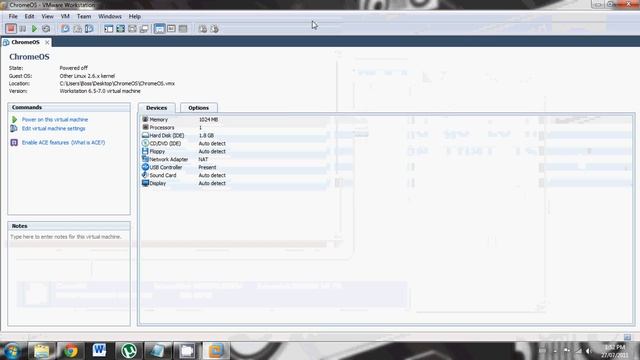
Task: Click the (What is ACE?) link
Action: pos(88,142)
